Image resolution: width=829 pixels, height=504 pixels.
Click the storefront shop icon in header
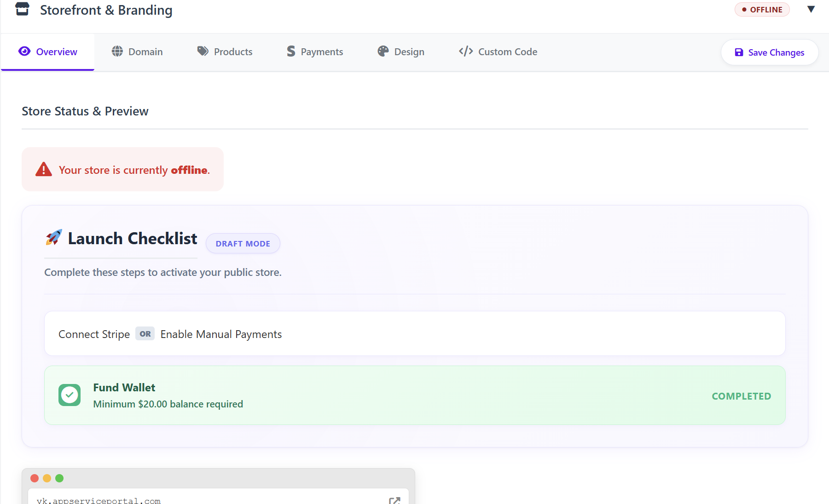(22, 9)
